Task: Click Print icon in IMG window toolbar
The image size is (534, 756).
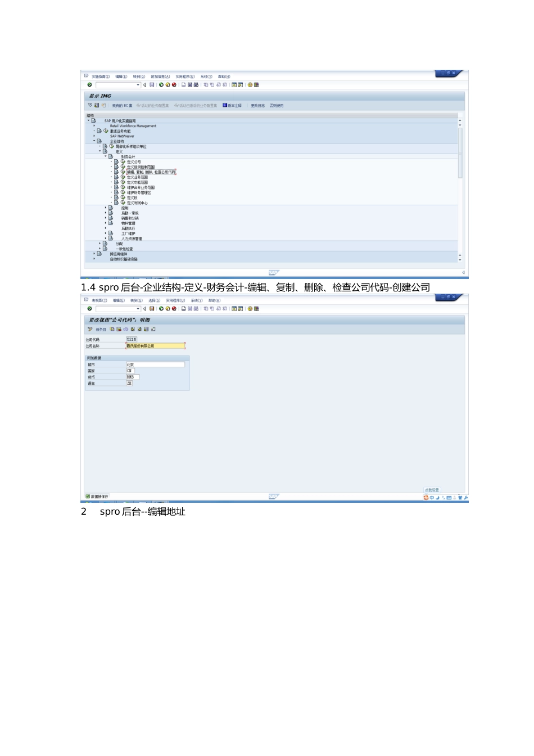Action: click(x=183, y=85)
